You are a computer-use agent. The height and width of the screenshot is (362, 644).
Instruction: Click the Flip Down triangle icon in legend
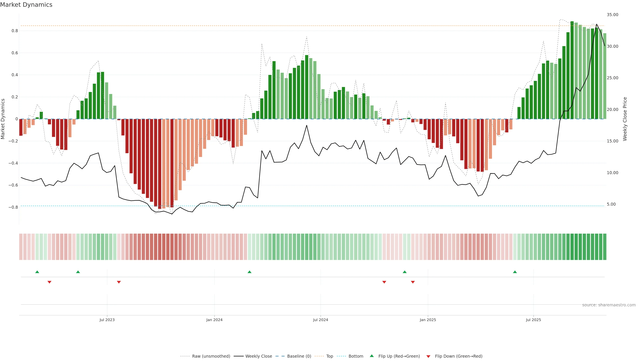click(x=428, y=356)
